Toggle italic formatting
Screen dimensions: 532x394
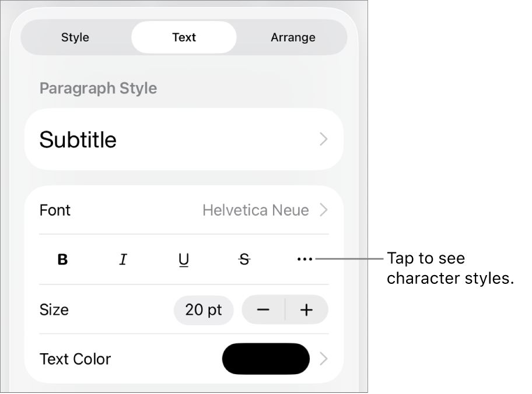pyautogui.click(x=123, y=260)
